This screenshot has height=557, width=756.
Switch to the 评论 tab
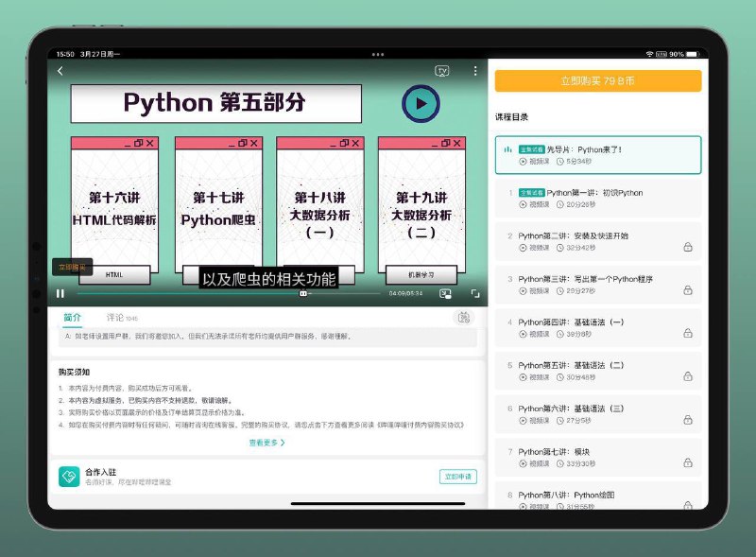click(x=113, y=319)
